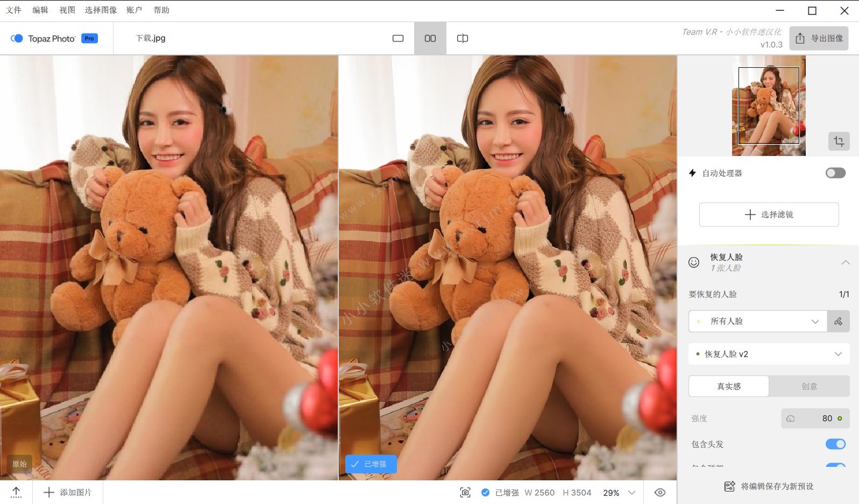Click the 导出图像 button

pyautogui.click(x=819, y=38)
